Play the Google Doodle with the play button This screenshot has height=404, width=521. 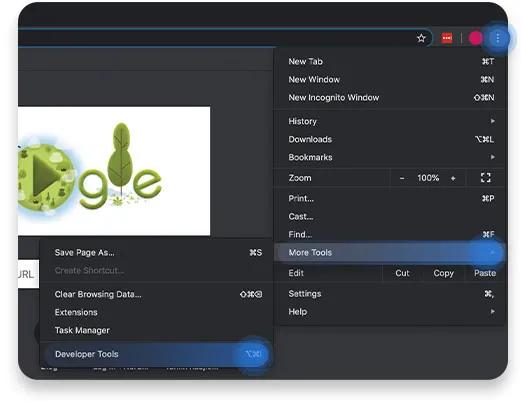[46, 175]
